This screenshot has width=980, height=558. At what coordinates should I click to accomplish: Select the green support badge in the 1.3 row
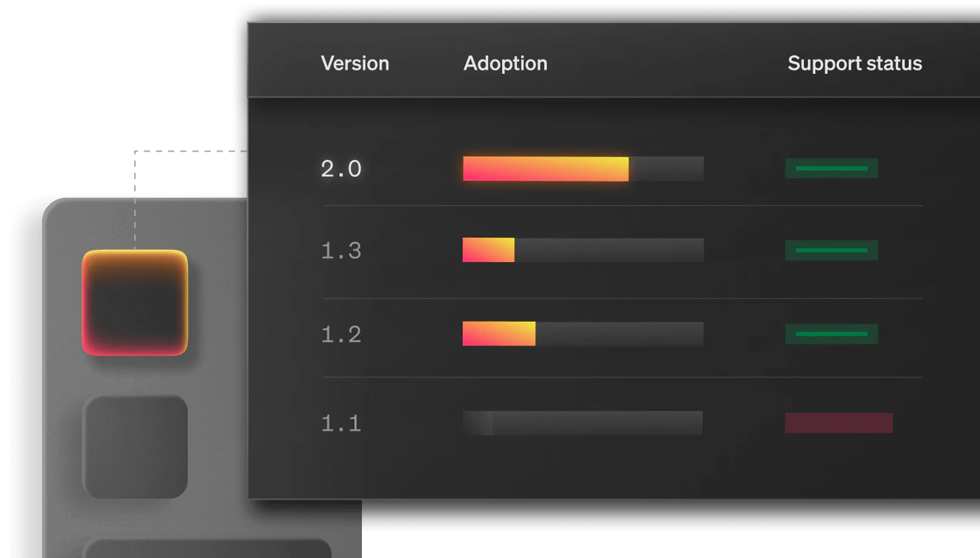pyautogui.click(x=832, y=251)
